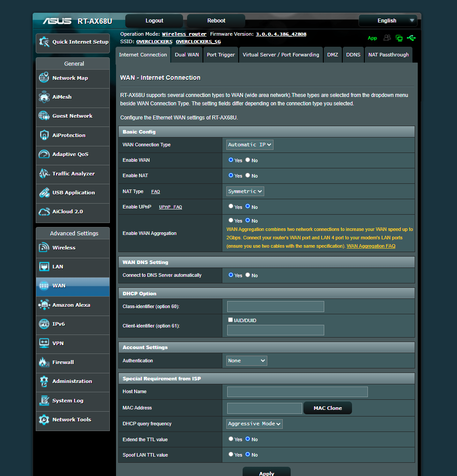Click the Administration gear icon
Image resolution: width=457 pixels, height=476 pixels.
point(44,381)
